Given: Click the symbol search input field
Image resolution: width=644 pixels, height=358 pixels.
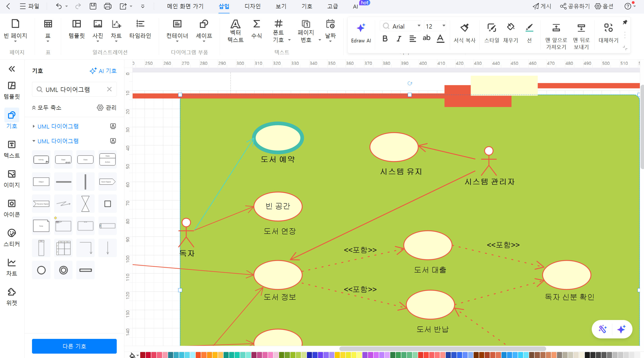Looking at the screenshot, I should click(74, 89).
